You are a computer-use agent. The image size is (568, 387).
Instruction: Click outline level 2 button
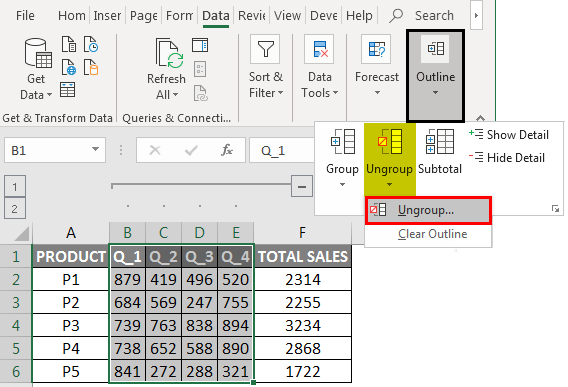click(14, 209)
